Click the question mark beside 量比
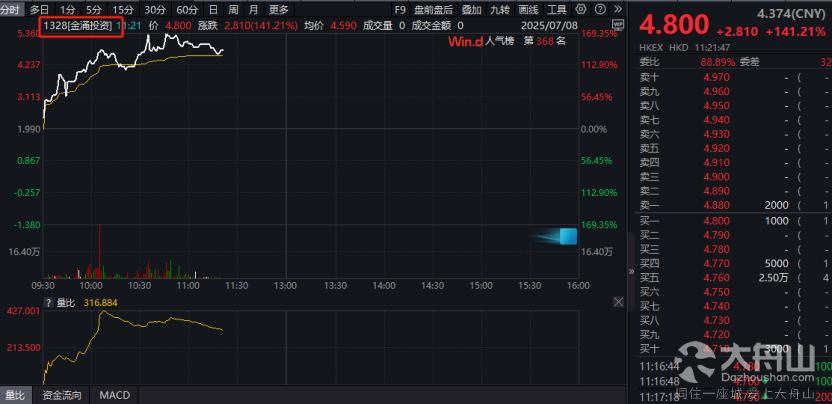The height and width of the screenshot is (404, 832). (48, 303)
